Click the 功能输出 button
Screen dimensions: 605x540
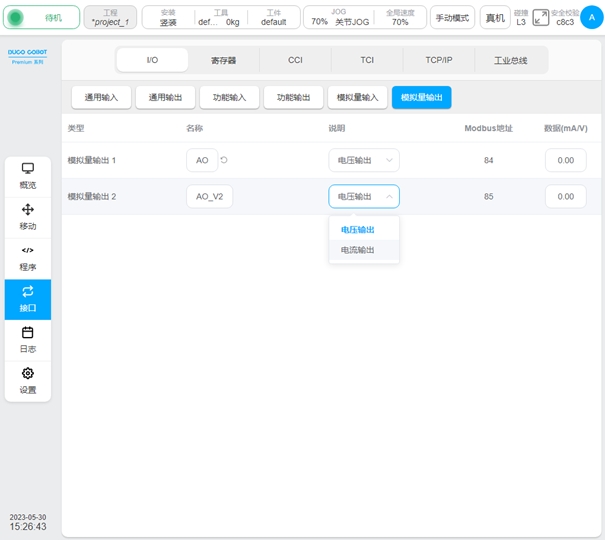[293, 97]
